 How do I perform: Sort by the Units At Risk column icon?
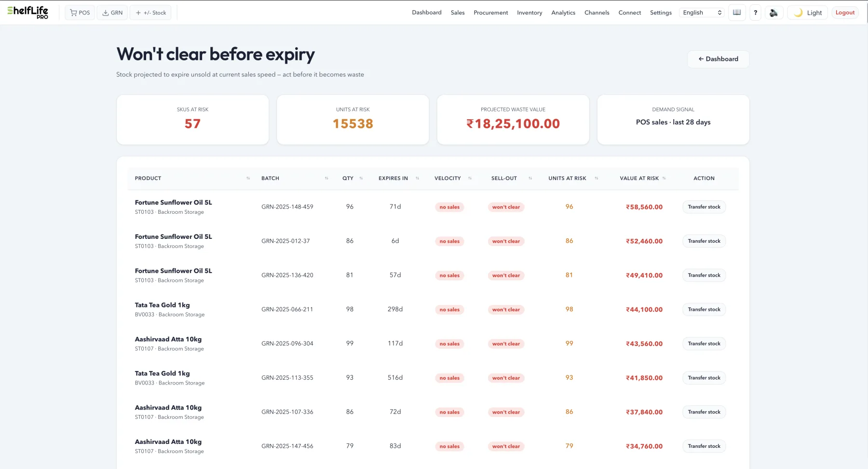click(x=597, y=179)
